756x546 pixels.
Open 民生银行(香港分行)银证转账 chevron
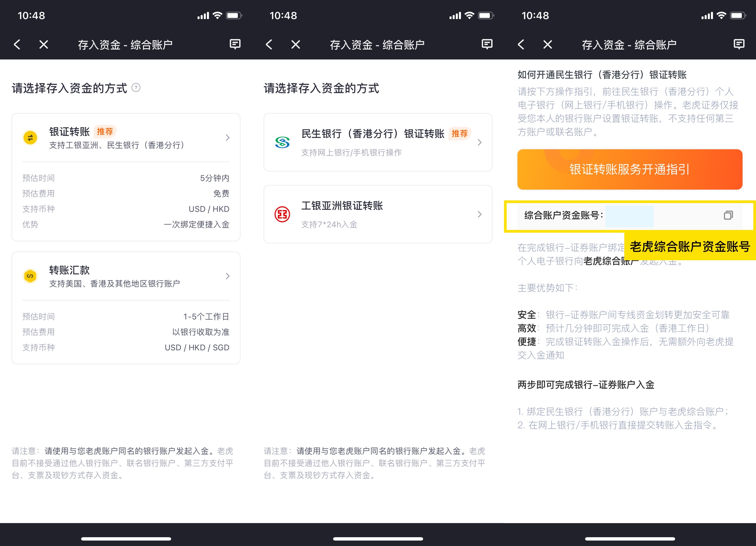(480, 142)
